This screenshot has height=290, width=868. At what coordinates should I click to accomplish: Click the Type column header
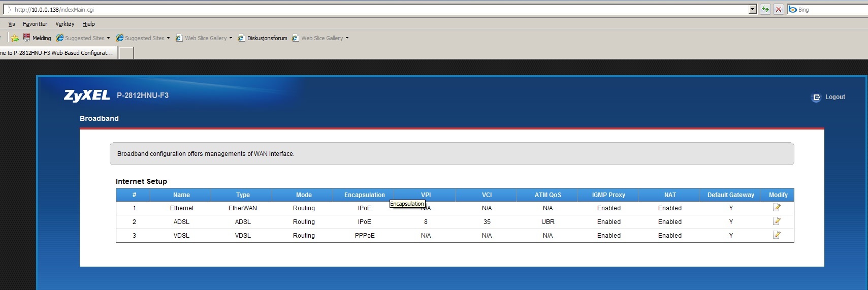[243, 195]
